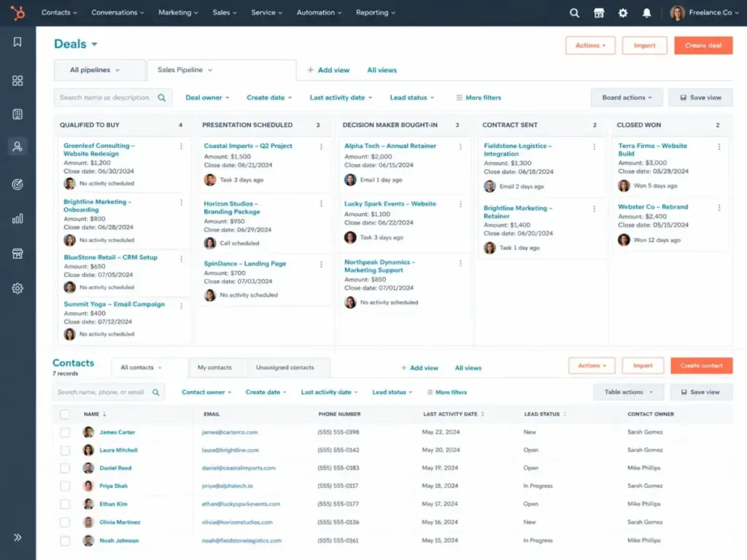This screenshot has height=560, width=747.
Task: Click the All views link beside Add view in Deals
Action: 382,71
